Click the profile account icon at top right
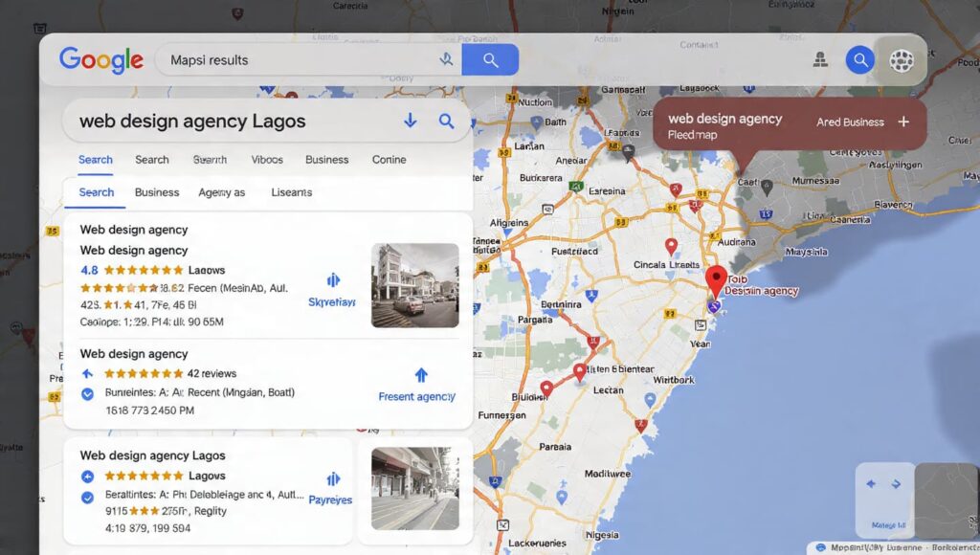 (820, 59)
